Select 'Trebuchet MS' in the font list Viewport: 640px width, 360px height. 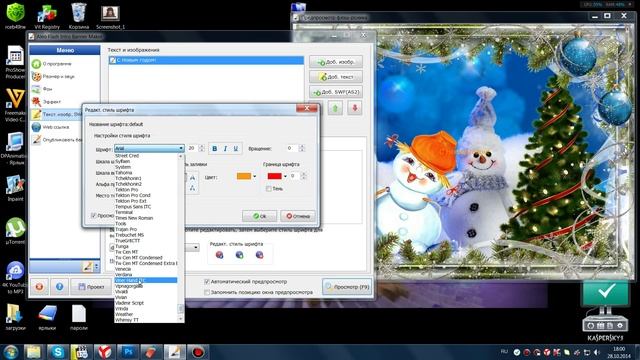click(129, 235)
